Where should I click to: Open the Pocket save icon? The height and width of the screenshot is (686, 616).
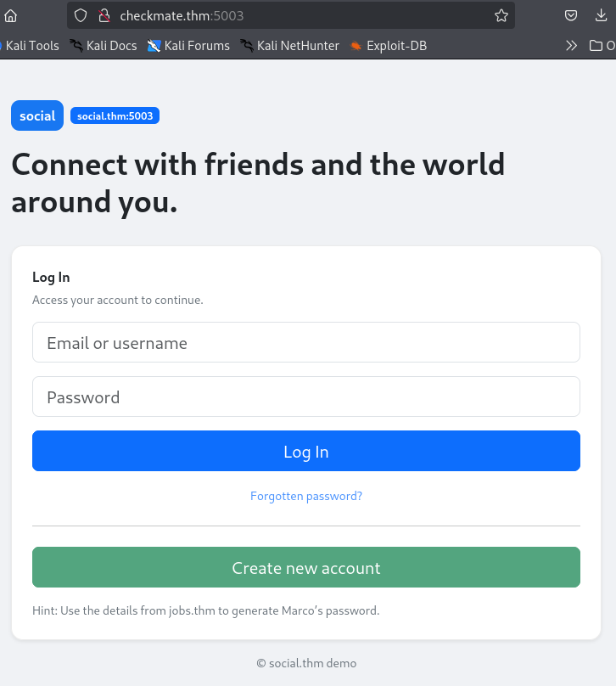coord(570,16)
